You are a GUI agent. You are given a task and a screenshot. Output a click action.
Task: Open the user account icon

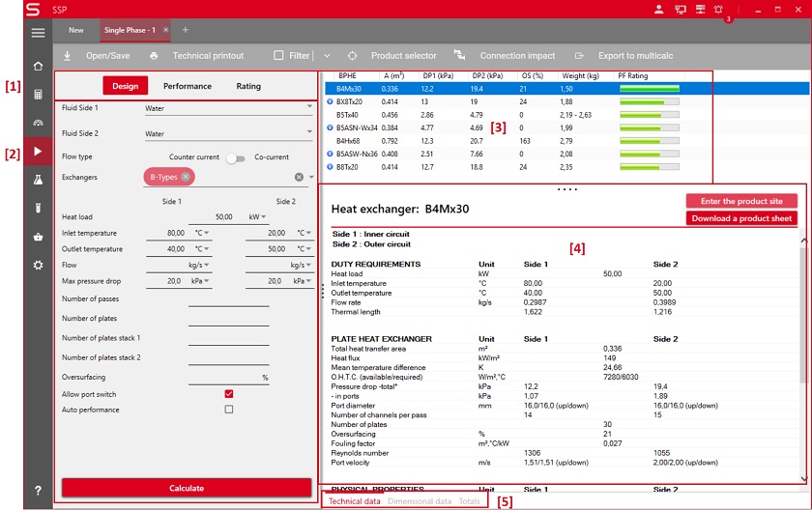[659, 10]
